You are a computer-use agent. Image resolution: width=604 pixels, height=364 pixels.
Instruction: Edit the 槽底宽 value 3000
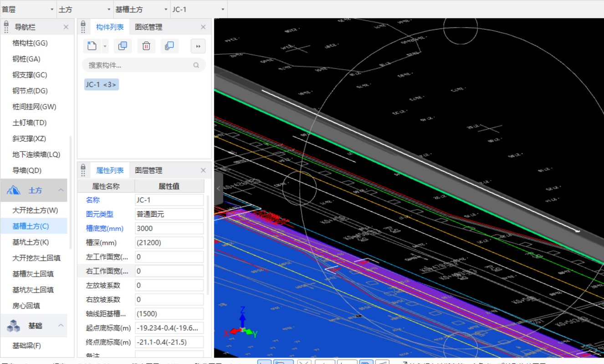coord(169,228)
